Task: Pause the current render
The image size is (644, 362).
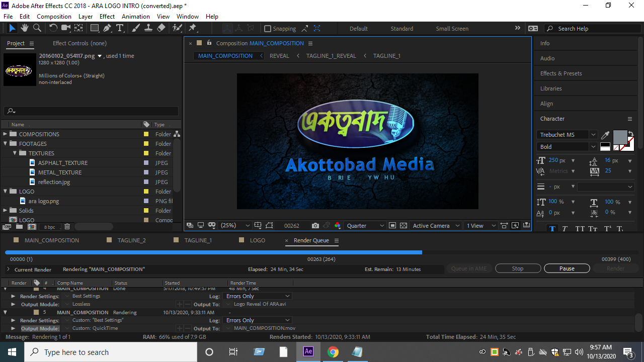Action: tap(567, 268)
